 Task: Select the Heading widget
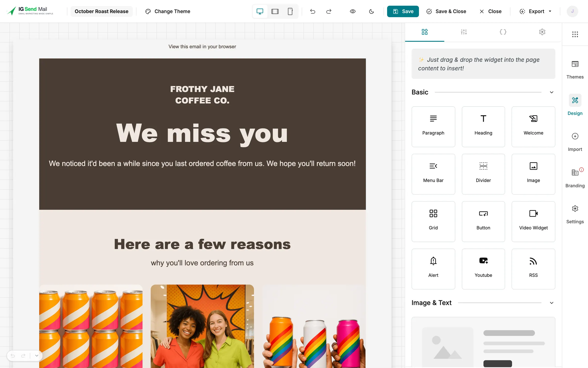coord(483,127)
